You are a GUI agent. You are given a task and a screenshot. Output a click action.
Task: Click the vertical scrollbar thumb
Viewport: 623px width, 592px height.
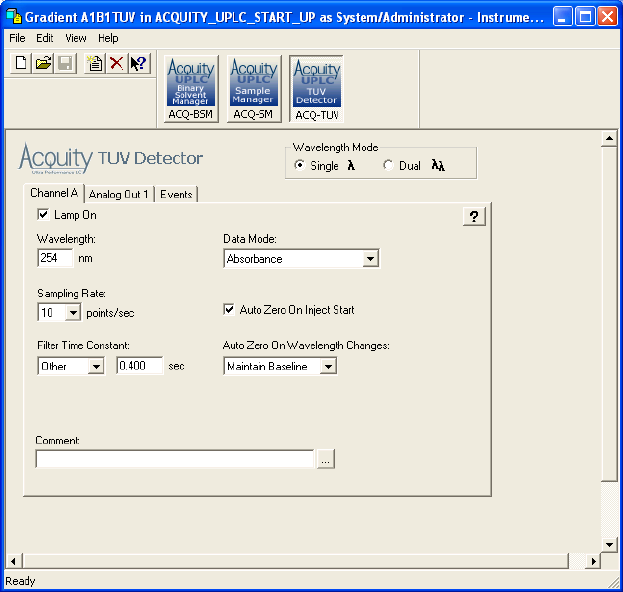click(609, 314)
